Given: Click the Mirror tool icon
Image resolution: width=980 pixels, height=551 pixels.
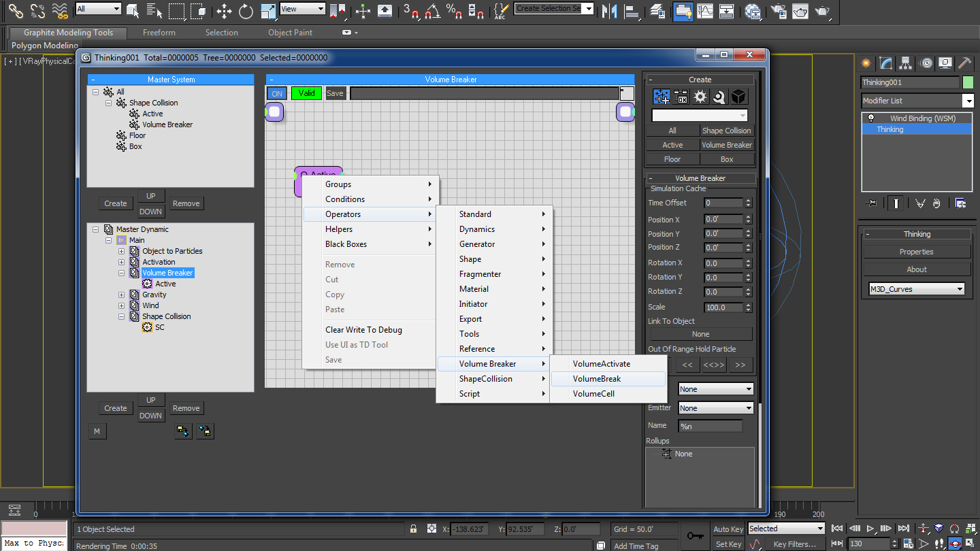Looking at the screenshot, I should pyautogui.click(x=610, y=10).
